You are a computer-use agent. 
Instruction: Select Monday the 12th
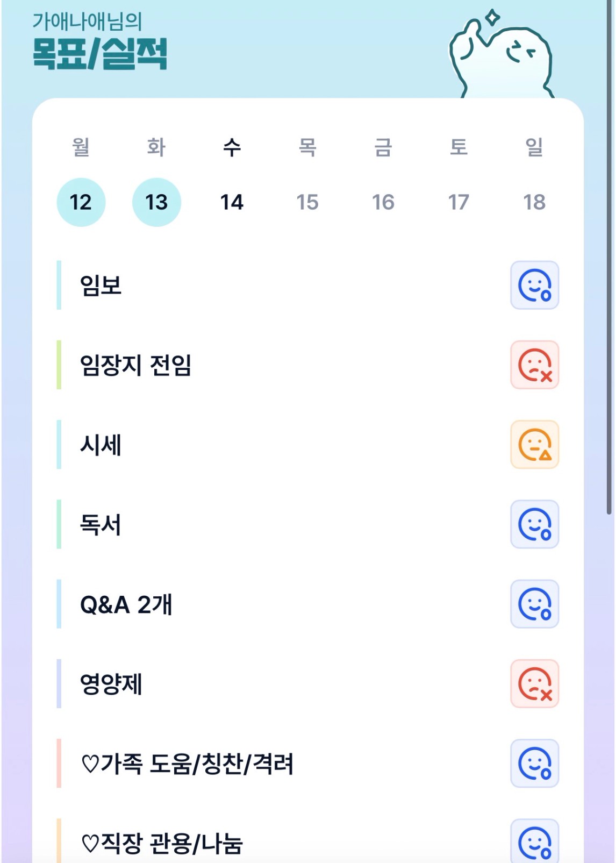coord(81,202)
